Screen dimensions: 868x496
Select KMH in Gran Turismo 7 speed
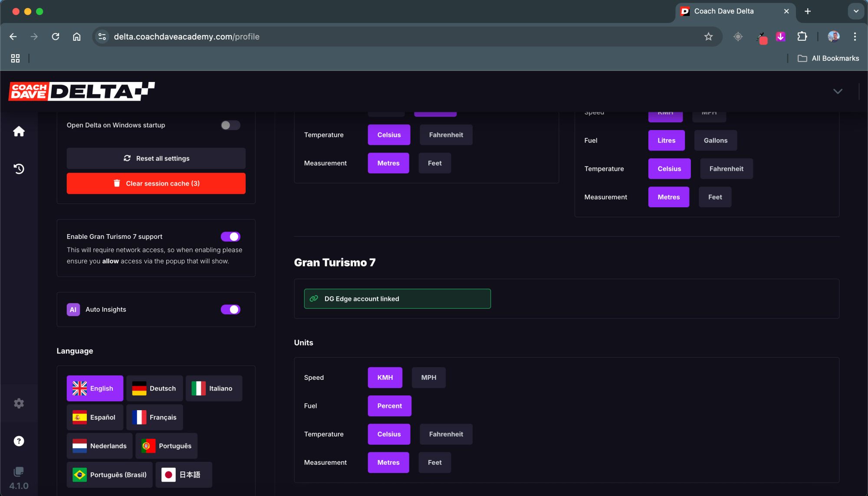385,378
